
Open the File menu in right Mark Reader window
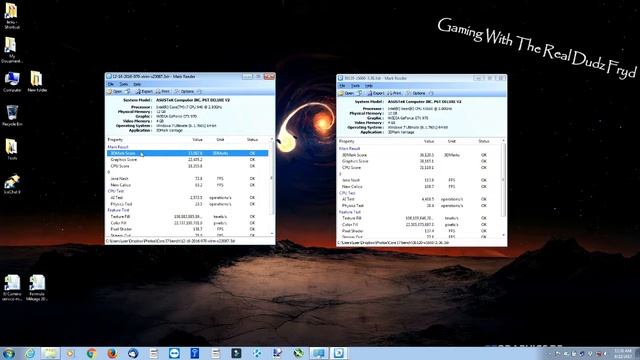click(x=342, y=86)
